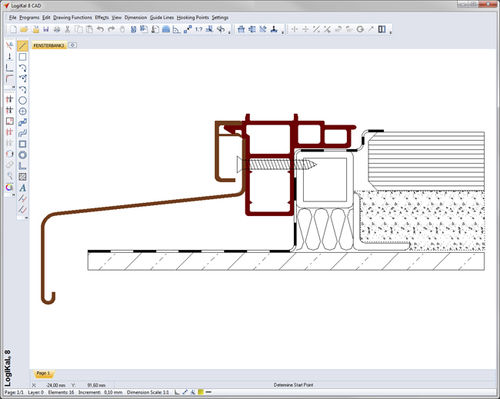The width and height of the screenshot is (500, 399).
Task: Create a new drawing with the blank page icon
Action: pyautogui.click(x=13, y=29)
